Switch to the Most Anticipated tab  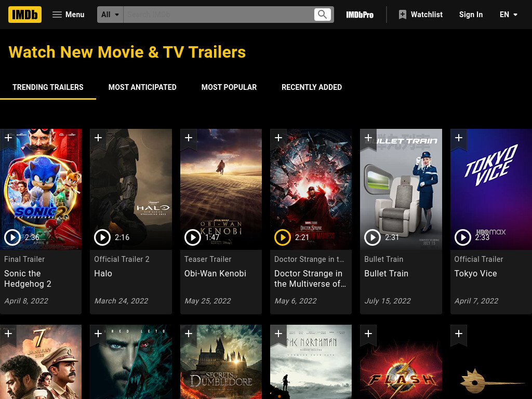coord(142,87)
